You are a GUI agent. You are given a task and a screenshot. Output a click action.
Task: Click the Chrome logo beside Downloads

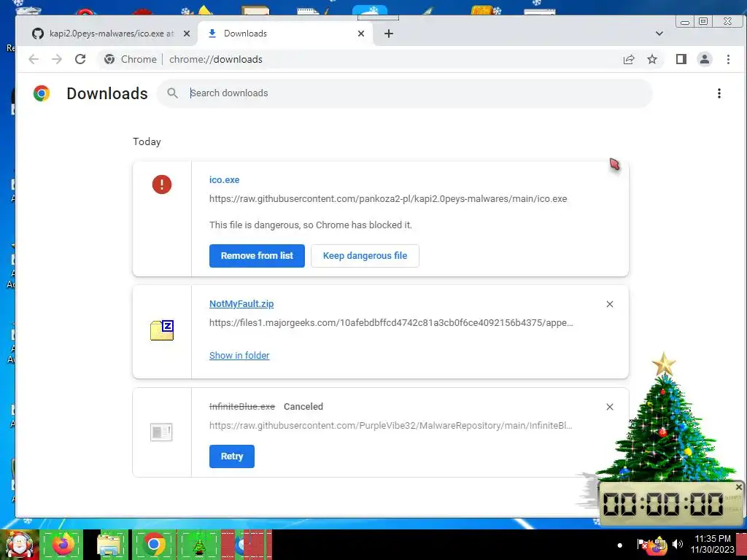coord(42,93)
